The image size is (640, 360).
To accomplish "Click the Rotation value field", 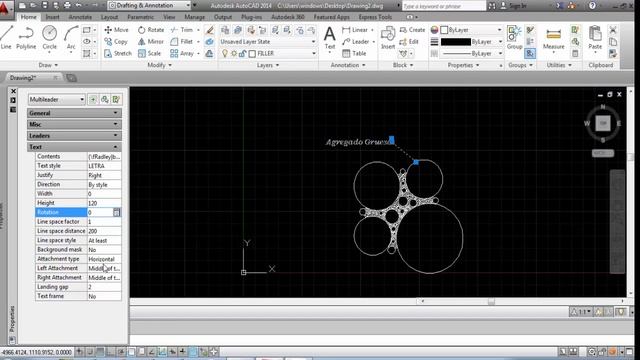I will [100, 212].
